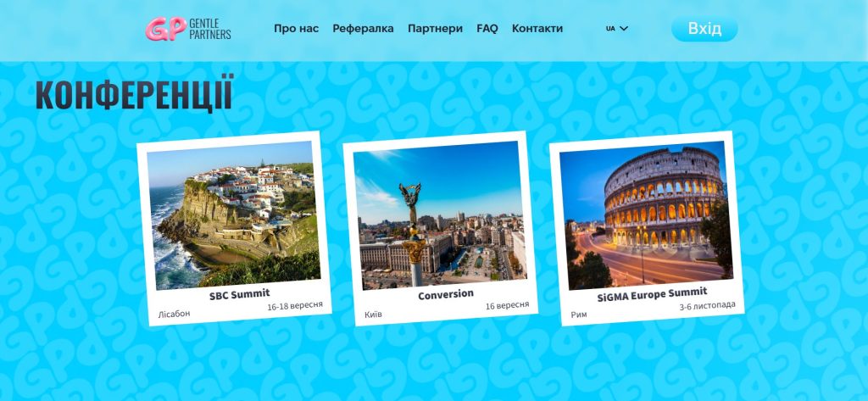
Task: Click the language selector chevron arrow
Action: tap(623, 28)
